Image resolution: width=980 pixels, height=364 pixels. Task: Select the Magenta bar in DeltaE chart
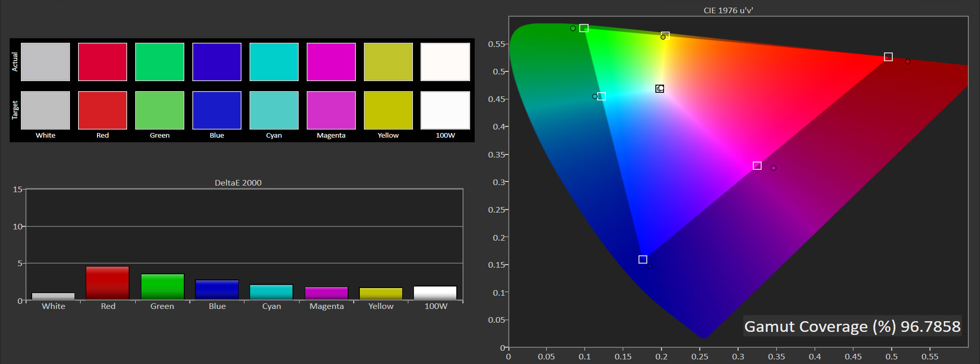click(x=326, y=294)
